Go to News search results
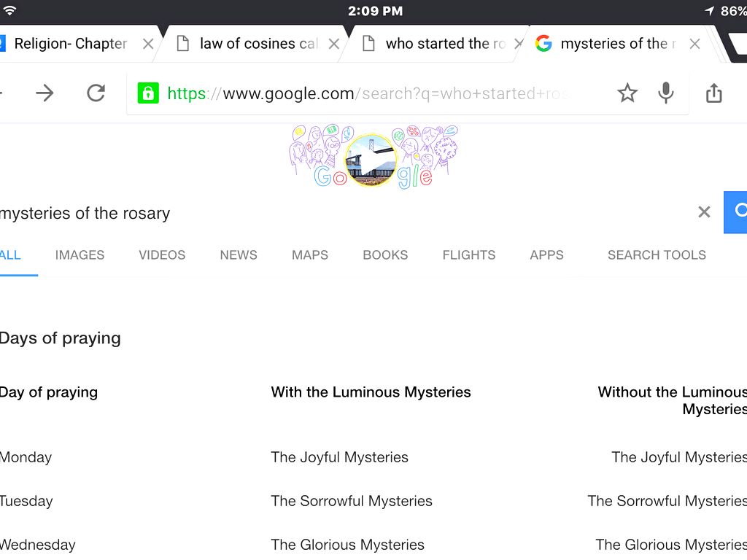747x560 pixels. pyautogui.click(x=239, y=255)
